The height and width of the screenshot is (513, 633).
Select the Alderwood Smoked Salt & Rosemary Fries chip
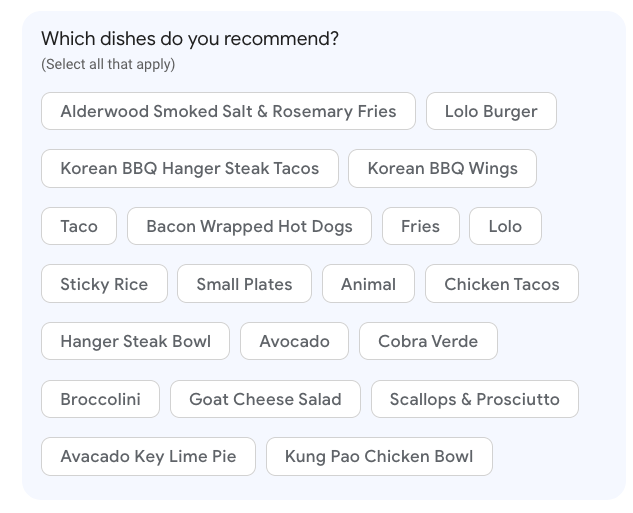coord(228,111)
